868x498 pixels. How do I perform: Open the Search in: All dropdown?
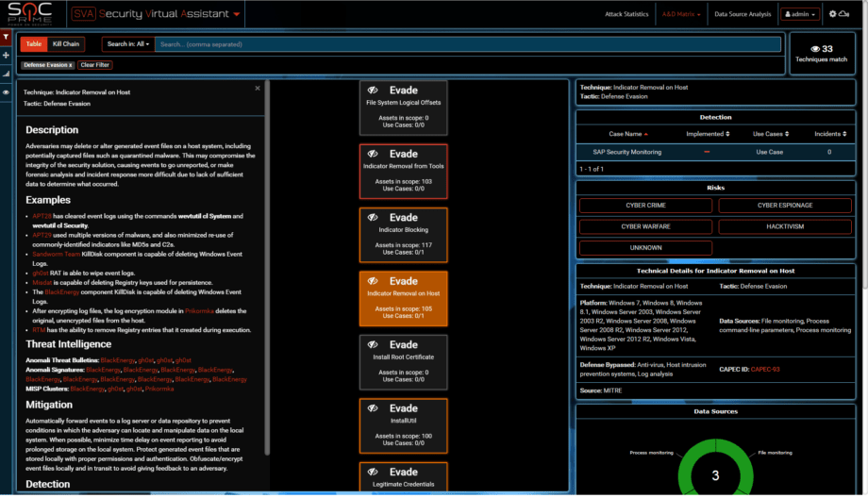click(128, 44)
